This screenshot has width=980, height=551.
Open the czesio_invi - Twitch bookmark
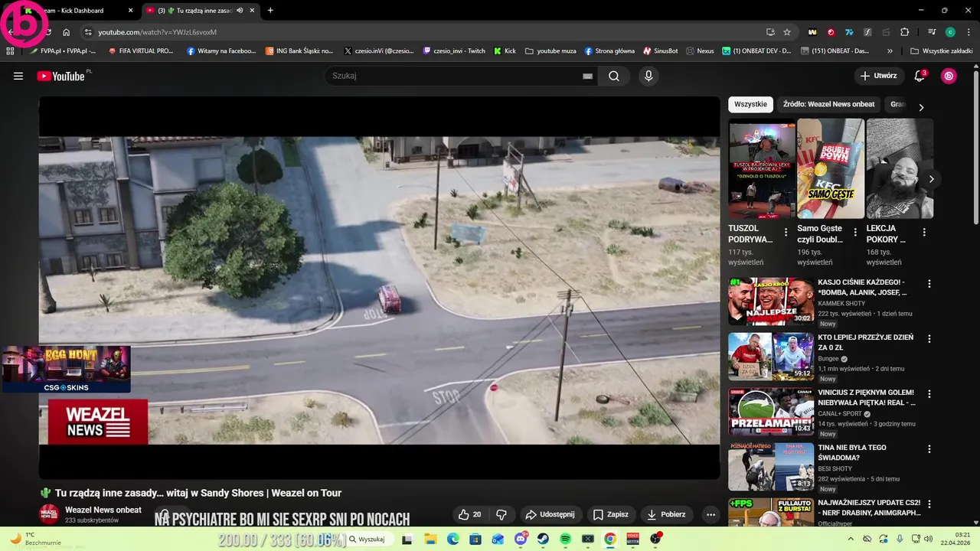pos(454,51)
